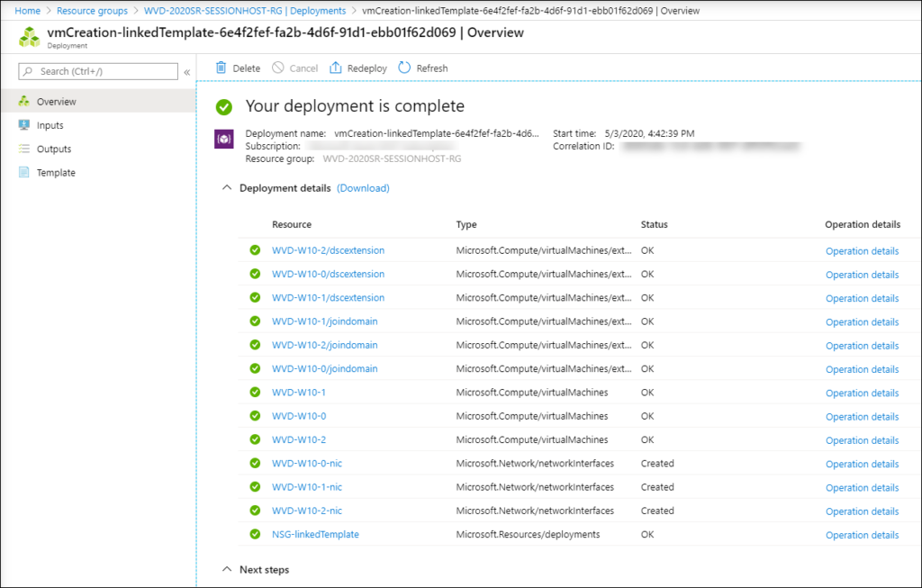Screen dimensions: 922x588
Task: Click the Resource column header
Action: point(292,224)
